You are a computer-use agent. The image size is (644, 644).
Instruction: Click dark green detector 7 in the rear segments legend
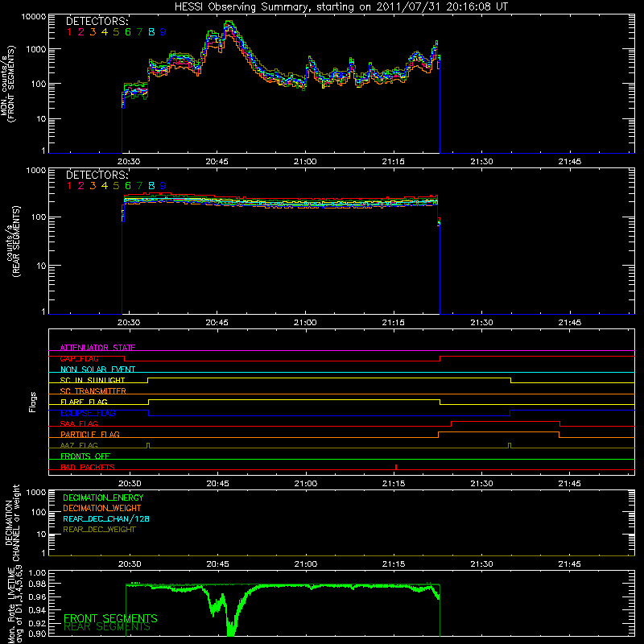point(139,186)
